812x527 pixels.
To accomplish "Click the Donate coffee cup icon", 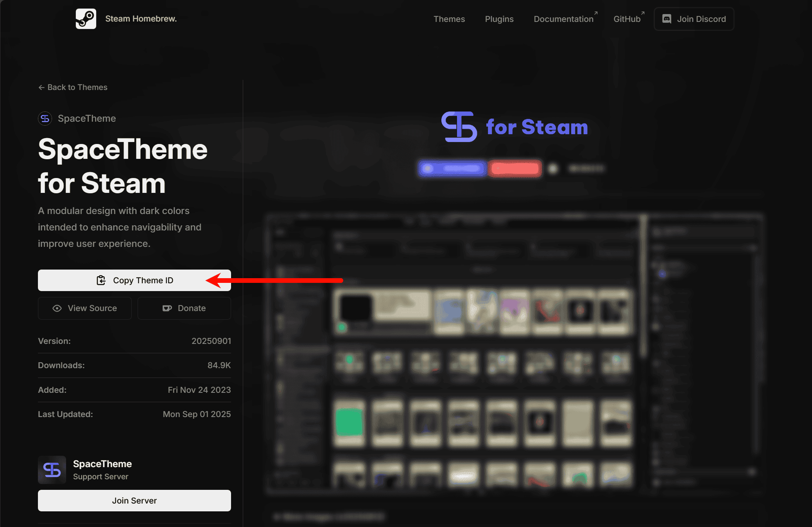I will pos(167,308).
